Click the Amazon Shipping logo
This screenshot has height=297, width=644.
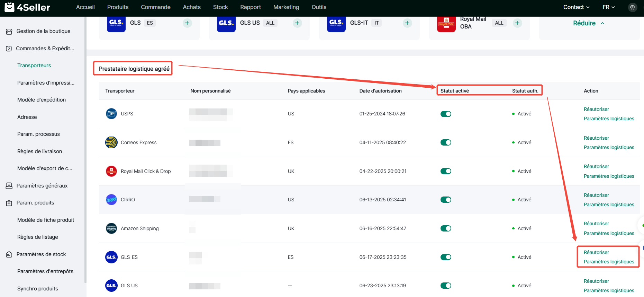click(x=111, y=228)
